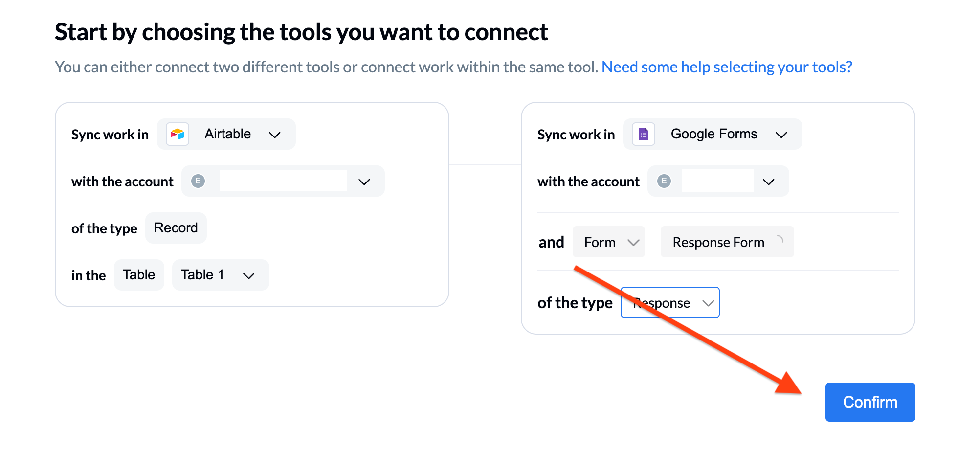The image size is (980, 454).
Task: Click the Airtable account avatar circle
Action: [199, 181]
